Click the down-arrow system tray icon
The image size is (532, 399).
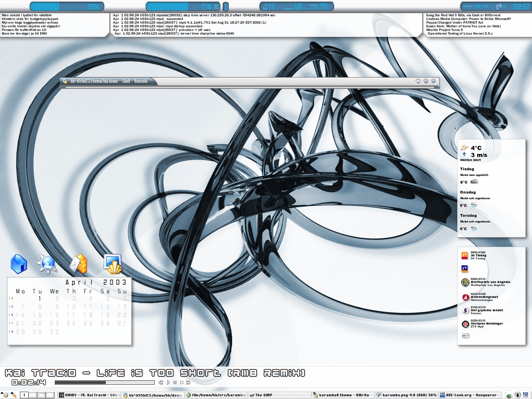point(518,395)
